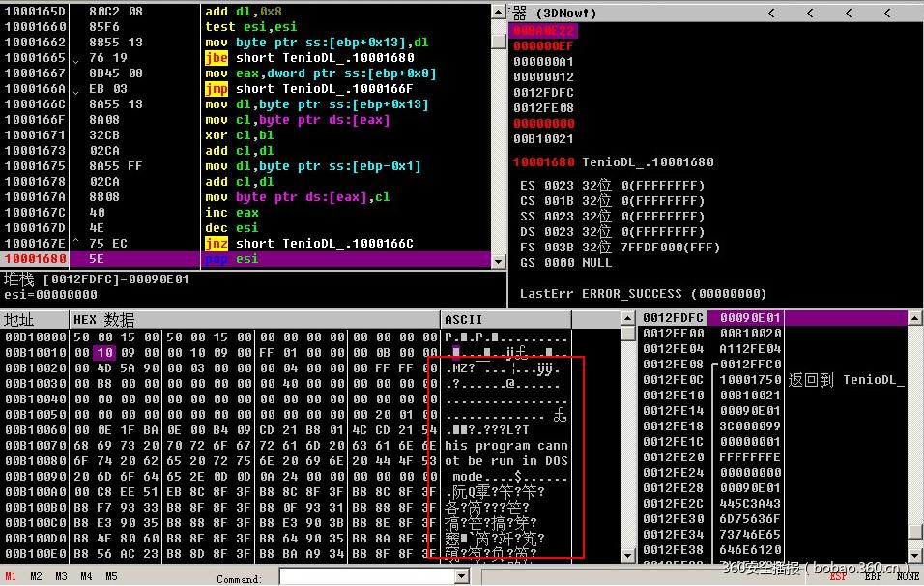Screen dimensions: 924x586
Task: Click the (3DNow!) registers header
Action: click(x=566, y=13)
